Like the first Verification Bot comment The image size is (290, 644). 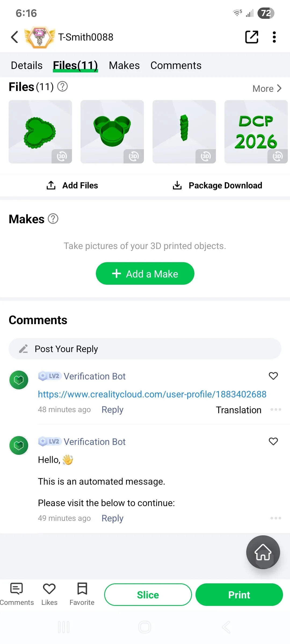(x=273, y=376)
